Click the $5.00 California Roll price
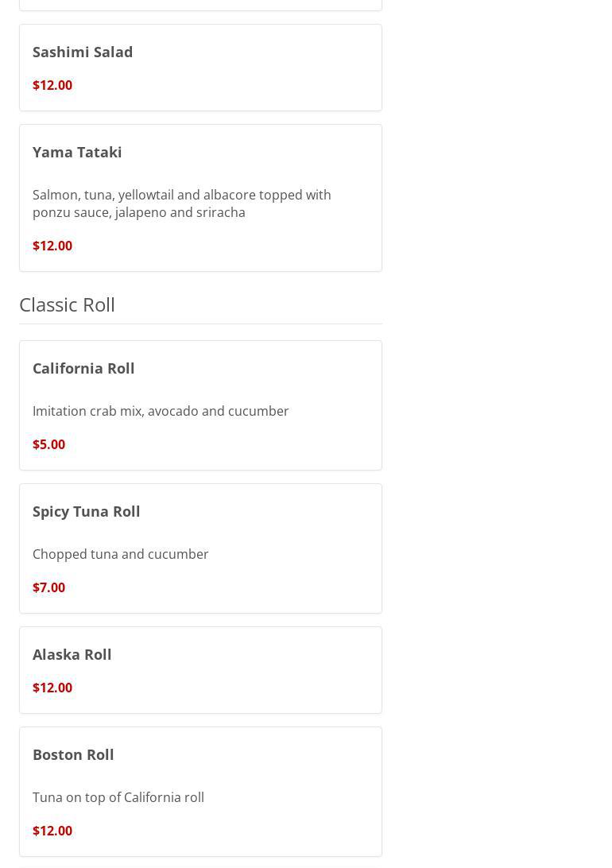 (x=48, y=444)
